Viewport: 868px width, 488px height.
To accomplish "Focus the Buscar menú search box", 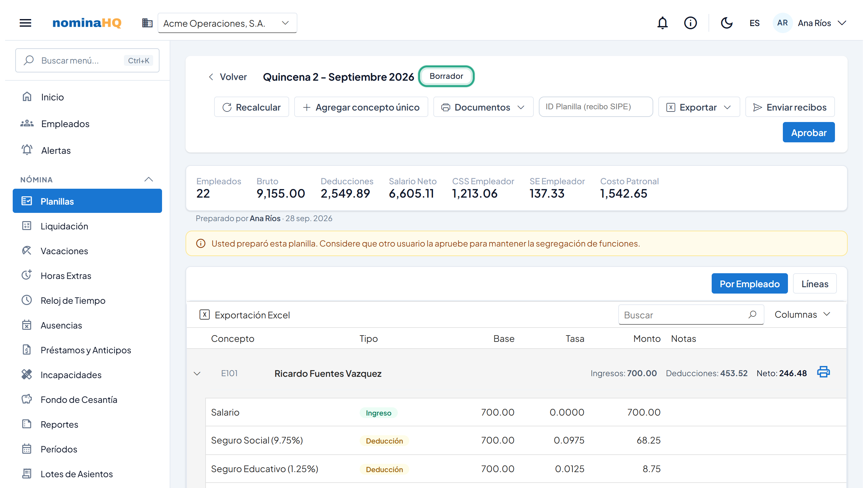I will pos(87,60).
